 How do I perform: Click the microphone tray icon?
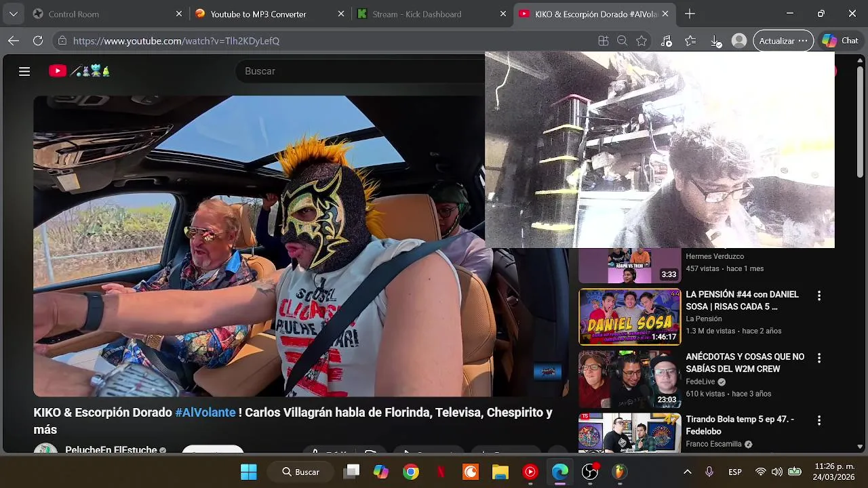click(709, 472)
